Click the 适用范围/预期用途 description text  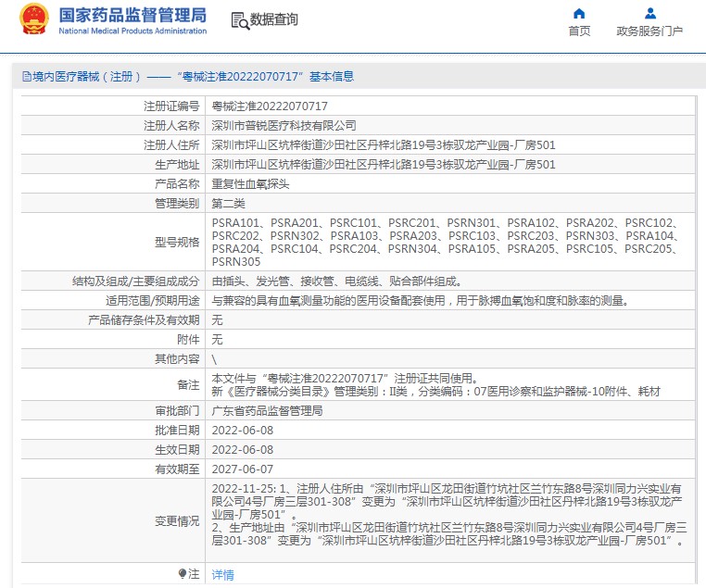click(420, 301)
